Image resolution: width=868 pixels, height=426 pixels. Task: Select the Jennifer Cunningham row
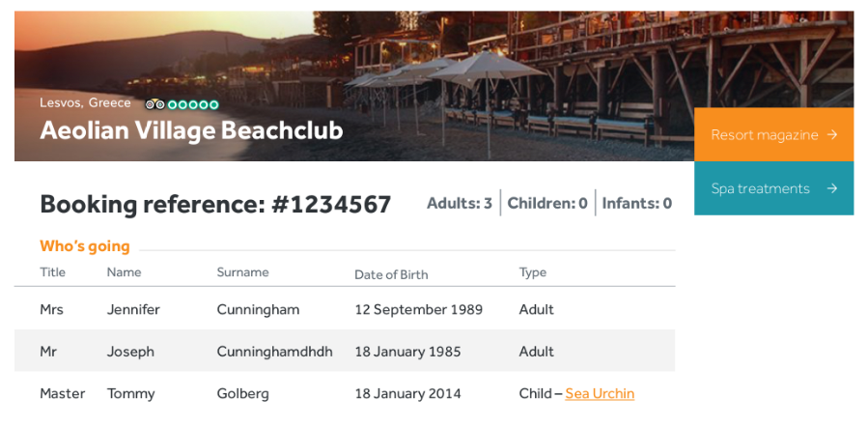click(x=344, y=309)
